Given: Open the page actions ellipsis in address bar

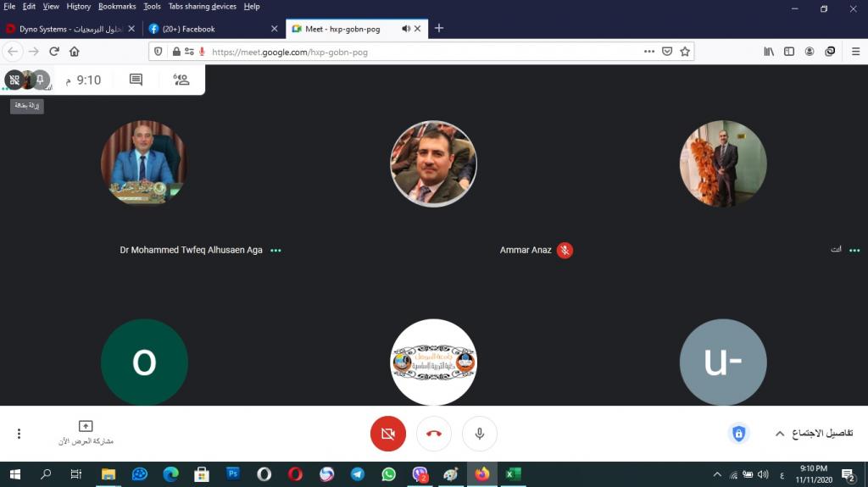Looking at the screenshot, I should pyautogui.click(x=649, y=52).
